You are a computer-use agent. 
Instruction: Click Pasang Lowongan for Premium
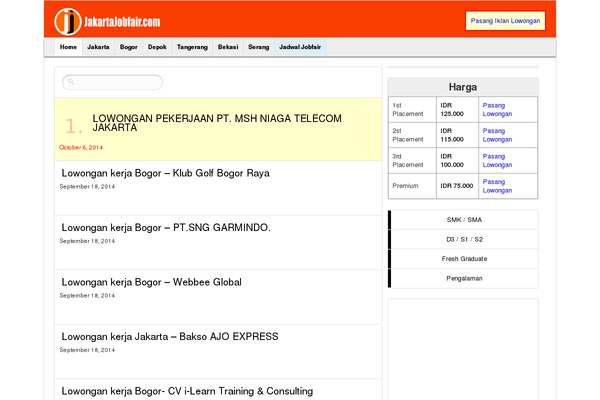click(497, 186)
